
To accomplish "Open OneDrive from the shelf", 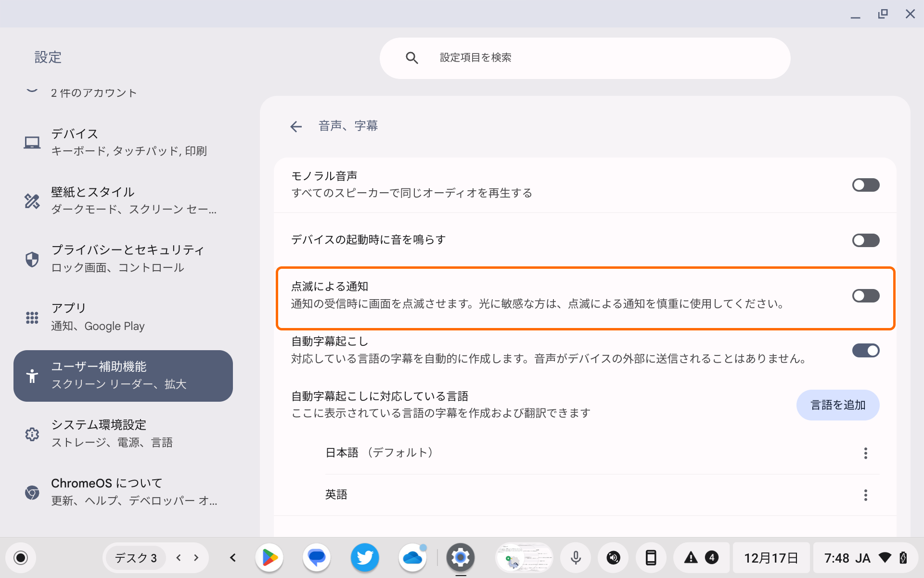I will point(412,557).
